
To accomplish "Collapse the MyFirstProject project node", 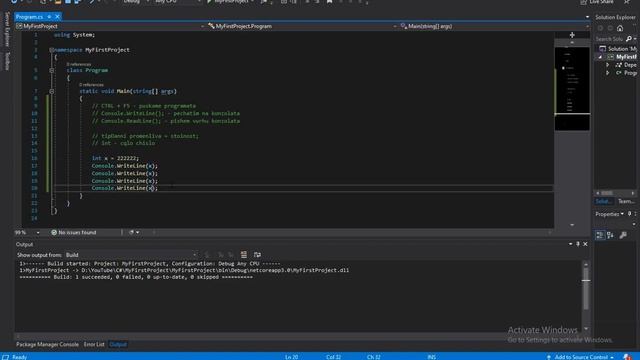I will 600,57.
